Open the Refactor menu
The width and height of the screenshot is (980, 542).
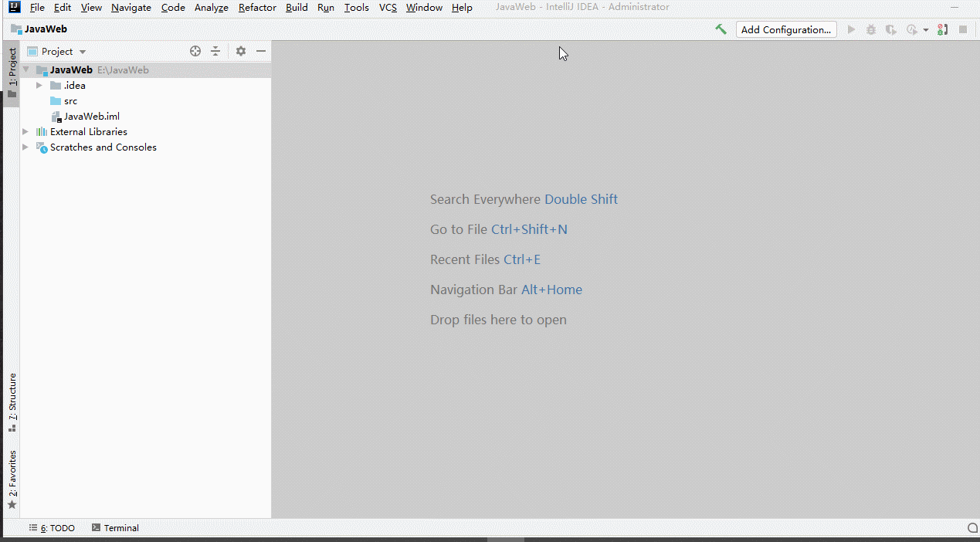pyautogui.click(x=257, y=7)
